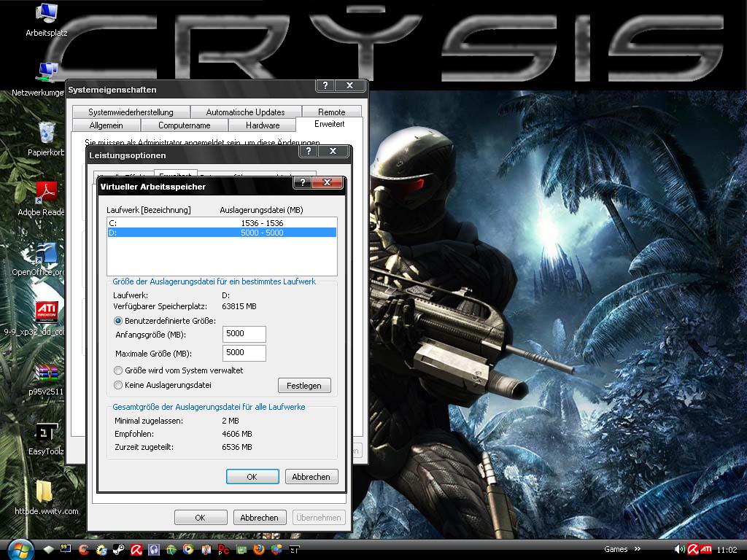Click the purple headphones icon in quick launch
The height and width of the screenshot is (560, 747).
[153, 550]
